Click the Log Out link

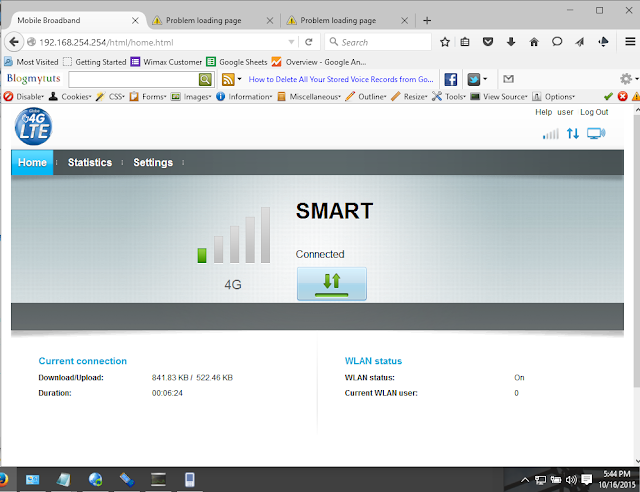[594, 112]
